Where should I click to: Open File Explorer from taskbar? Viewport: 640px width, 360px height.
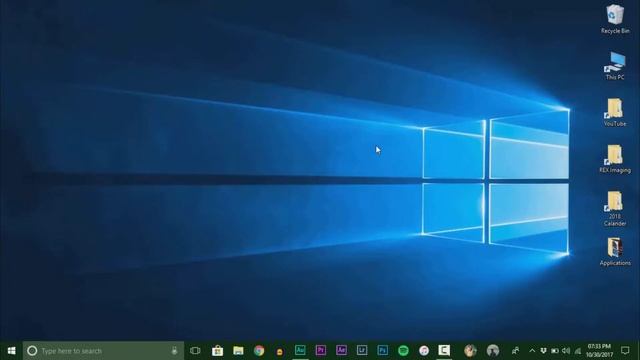tap(238, 351)
